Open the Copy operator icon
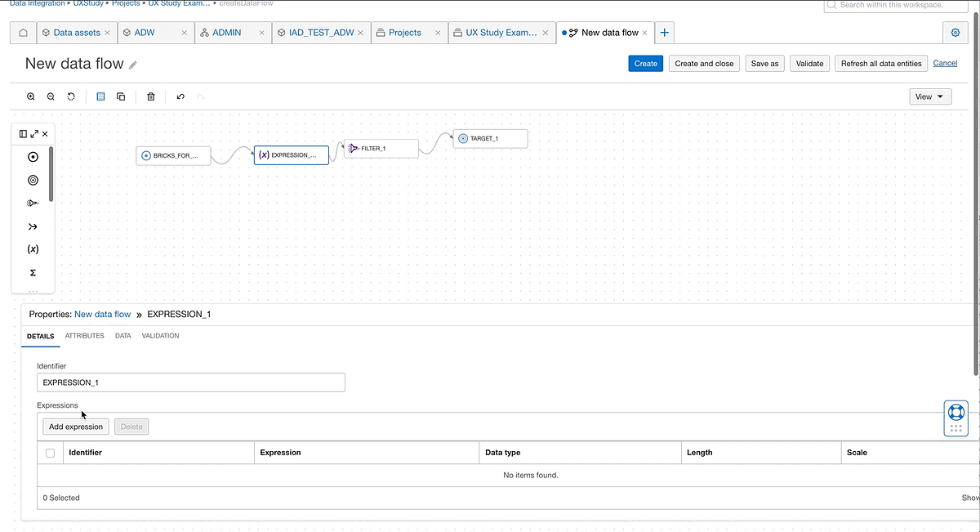Screen dimensions: 980x532 click(x=121, y=96)
